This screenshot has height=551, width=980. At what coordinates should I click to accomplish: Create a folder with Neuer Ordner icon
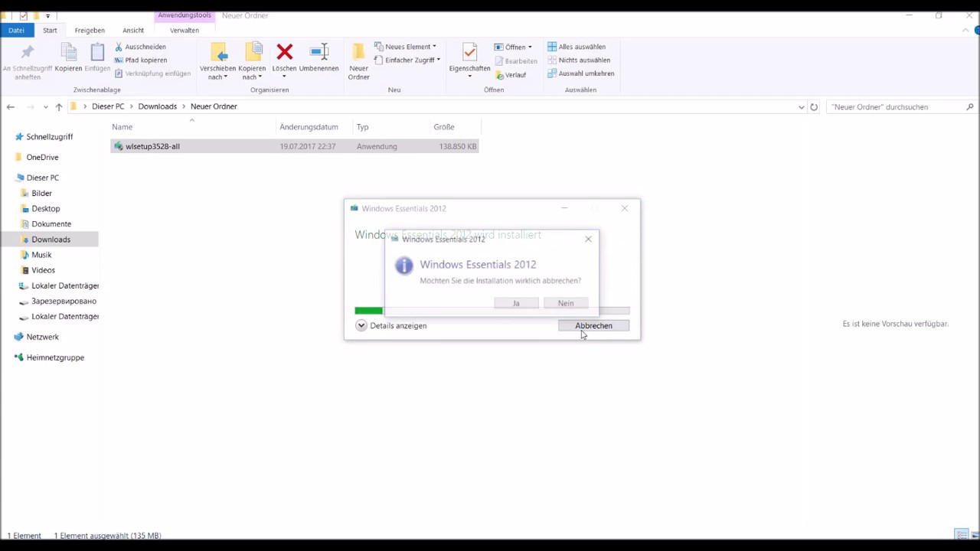click(x=358, y=53)
